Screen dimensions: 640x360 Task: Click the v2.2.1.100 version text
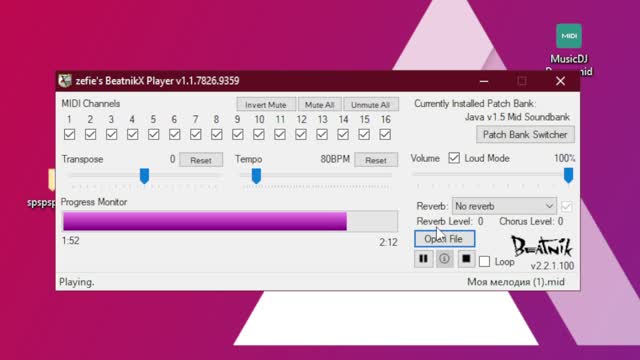click(552, 266)
